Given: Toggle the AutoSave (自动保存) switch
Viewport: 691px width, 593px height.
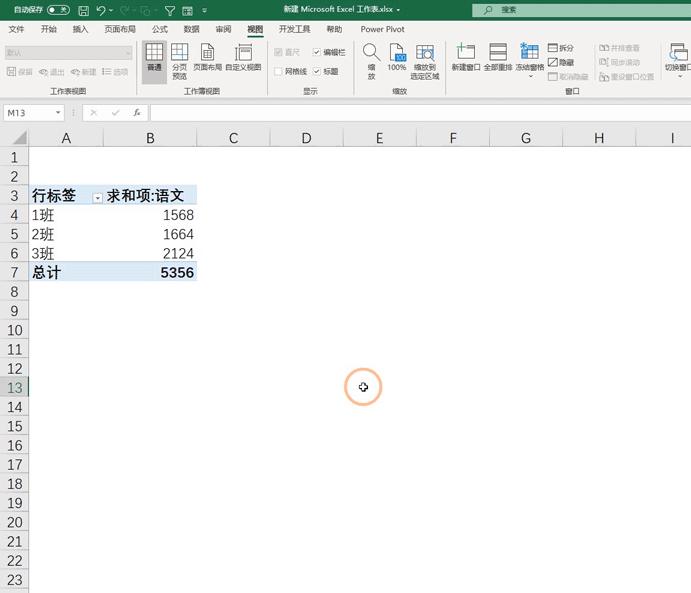Looking at the screenshot, I should (58, 10).
